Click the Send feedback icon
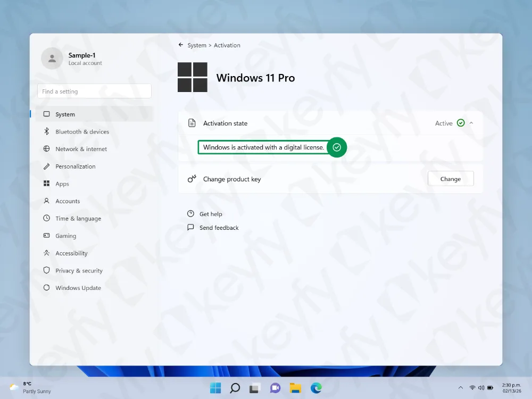 190,227
